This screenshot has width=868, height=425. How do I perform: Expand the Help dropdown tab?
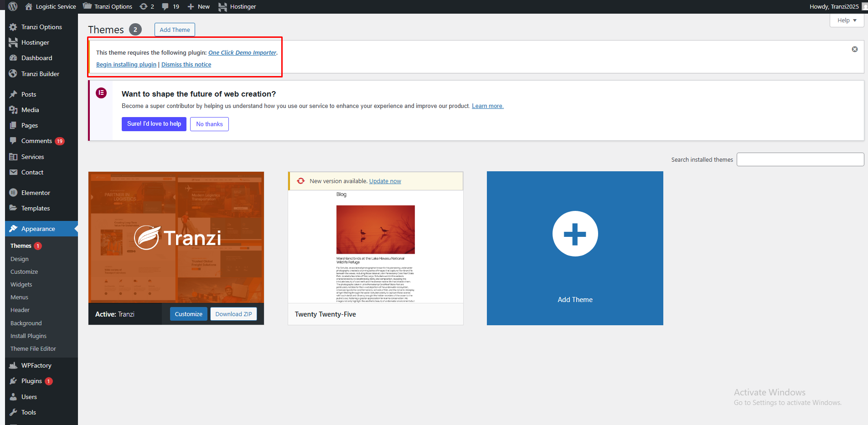(847, 20)
